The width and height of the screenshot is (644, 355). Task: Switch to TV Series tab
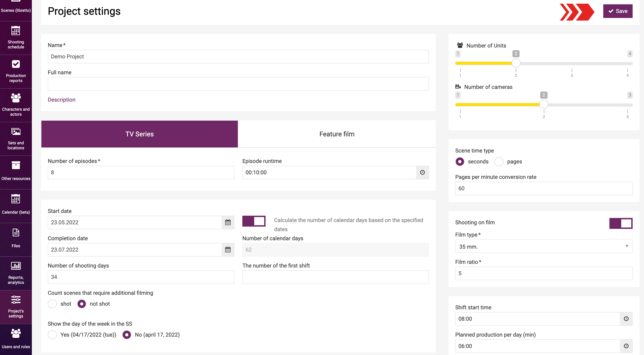pyautogui.click(x=139, y=134)
